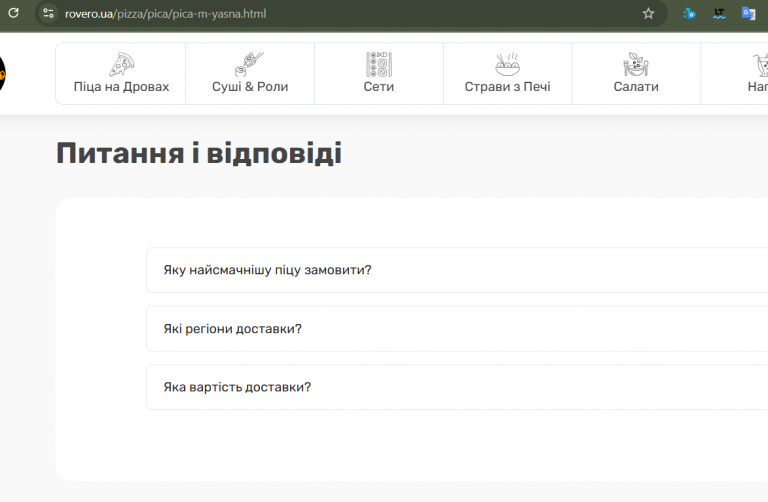Screen dimensions: 768x502
Task: Click the rovero.ua address bar URL
Action: [166, 14]
